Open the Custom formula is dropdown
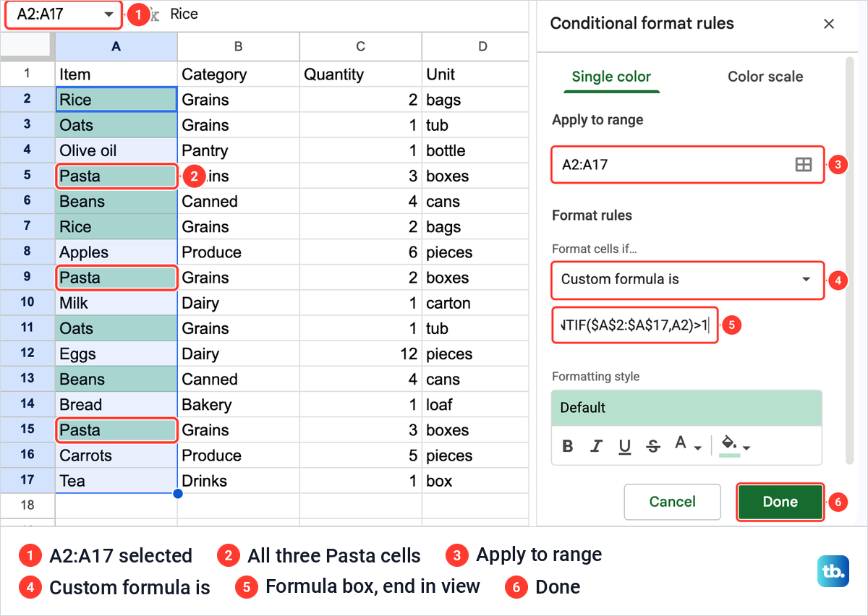868x616 pixels. click(688, 280)
